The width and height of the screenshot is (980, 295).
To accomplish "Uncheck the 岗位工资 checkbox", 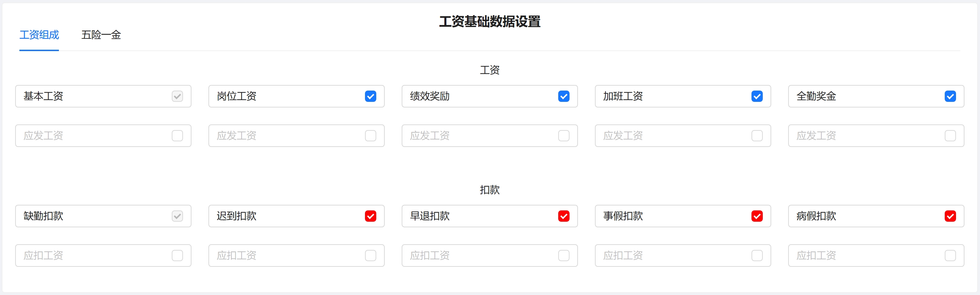I will coord(370,96).
